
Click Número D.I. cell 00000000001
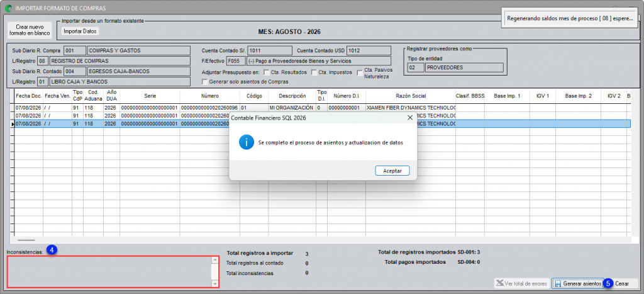tap(347, 108)
